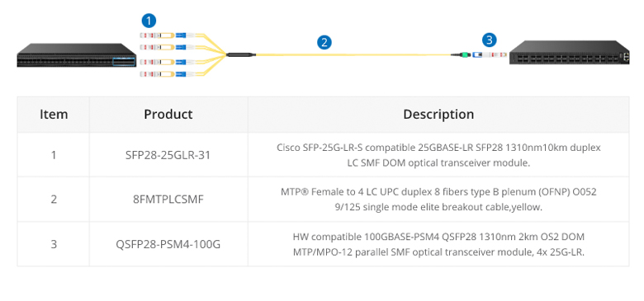Click the blue number 1 marker
Viewport: 644px width, 301px height.
(x=149, y=20)
